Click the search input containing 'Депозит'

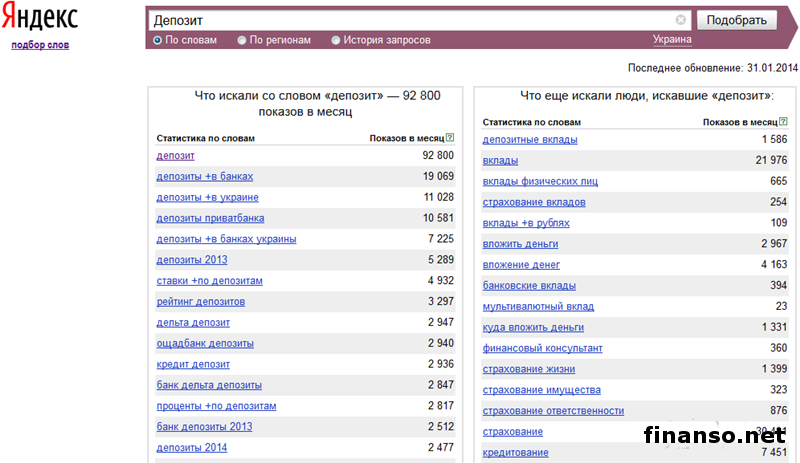(410, 20)
